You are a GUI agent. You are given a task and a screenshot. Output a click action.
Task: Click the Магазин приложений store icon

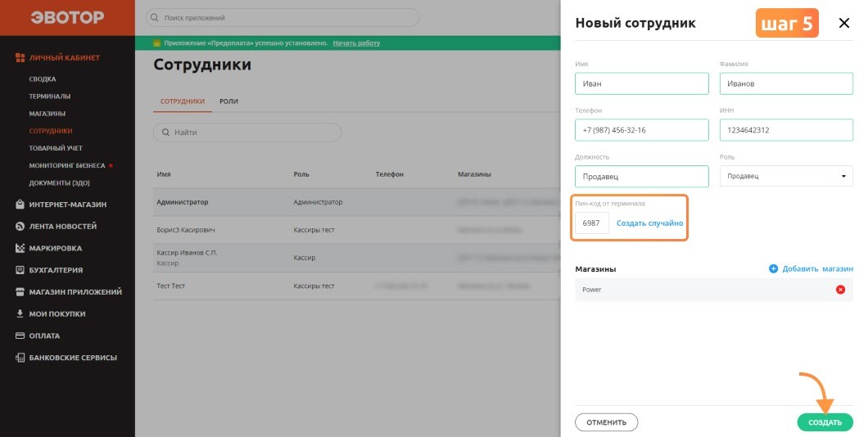coord(20,292)
